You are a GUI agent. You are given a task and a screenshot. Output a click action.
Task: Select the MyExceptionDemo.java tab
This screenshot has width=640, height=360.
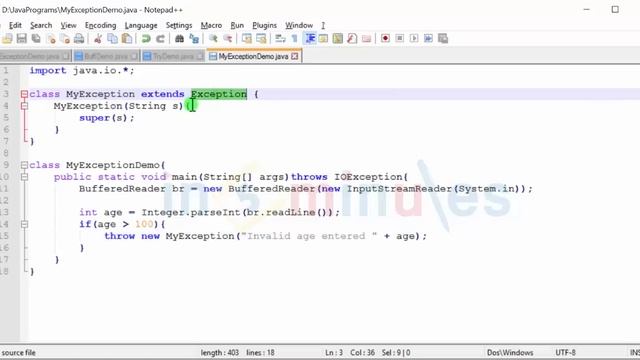pyautogui.click(x=253, y=56)
